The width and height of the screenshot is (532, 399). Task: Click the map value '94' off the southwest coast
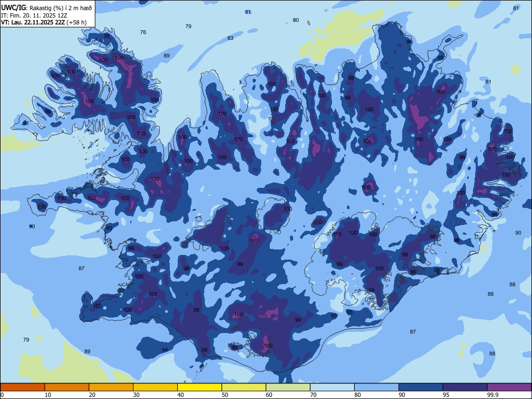165,350
